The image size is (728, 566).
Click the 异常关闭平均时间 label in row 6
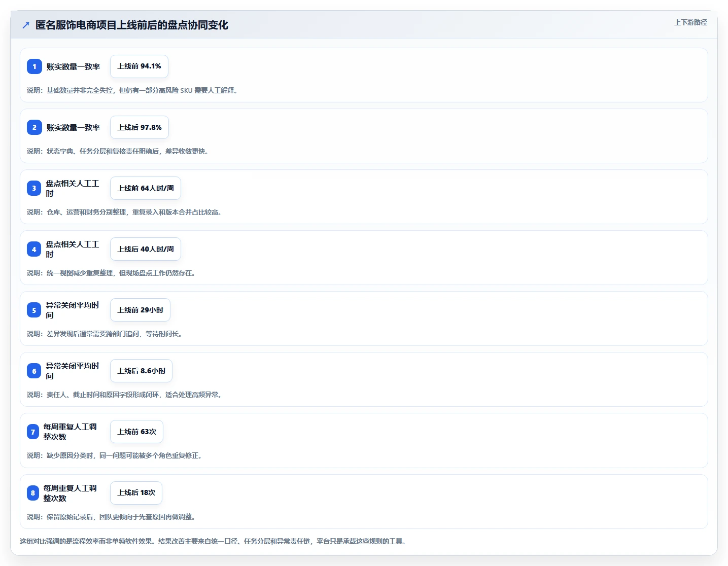coord(73,371)
